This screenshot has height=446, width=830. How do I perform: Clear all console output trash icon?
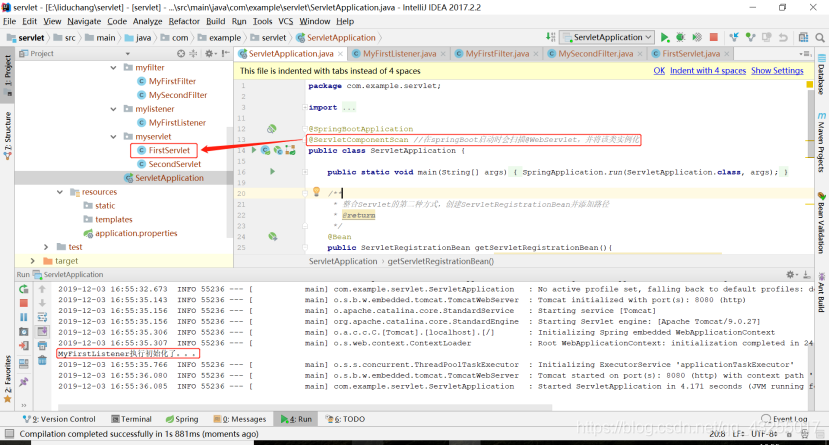point(42,360)
